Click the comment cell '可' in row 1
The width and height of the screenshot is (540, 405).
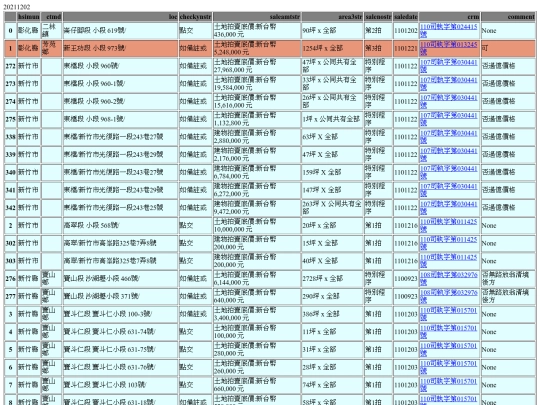[508, 48]
